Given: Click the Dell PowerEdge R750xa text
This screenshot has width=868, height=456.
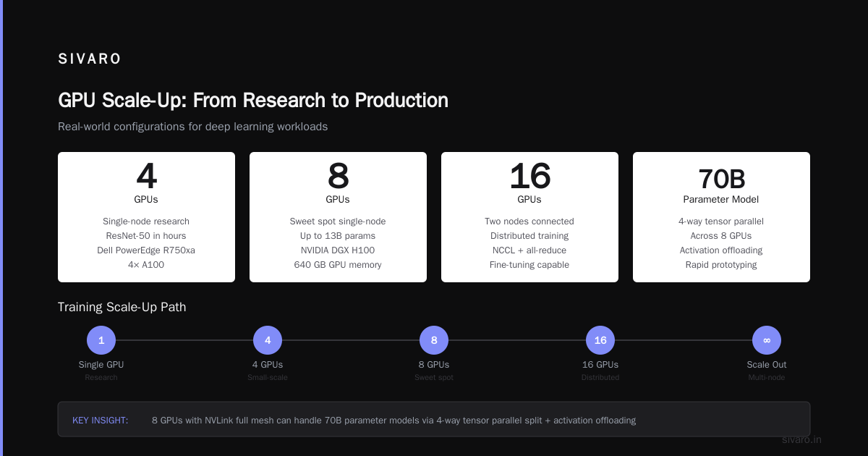Looking at the screenshot, I should point(146,250).
